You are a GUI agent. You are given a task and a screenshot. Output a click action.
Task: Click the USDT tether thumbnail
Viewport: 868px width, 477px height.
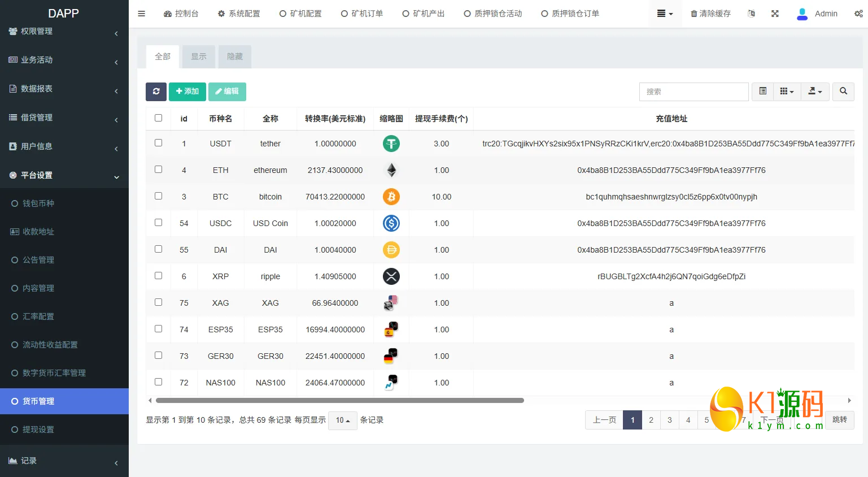pos(391,144)
